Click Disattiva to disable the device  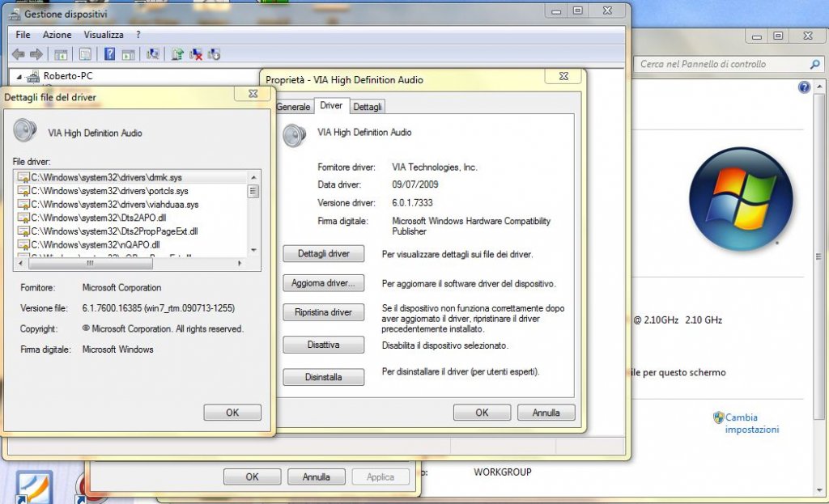pos(324,345)
